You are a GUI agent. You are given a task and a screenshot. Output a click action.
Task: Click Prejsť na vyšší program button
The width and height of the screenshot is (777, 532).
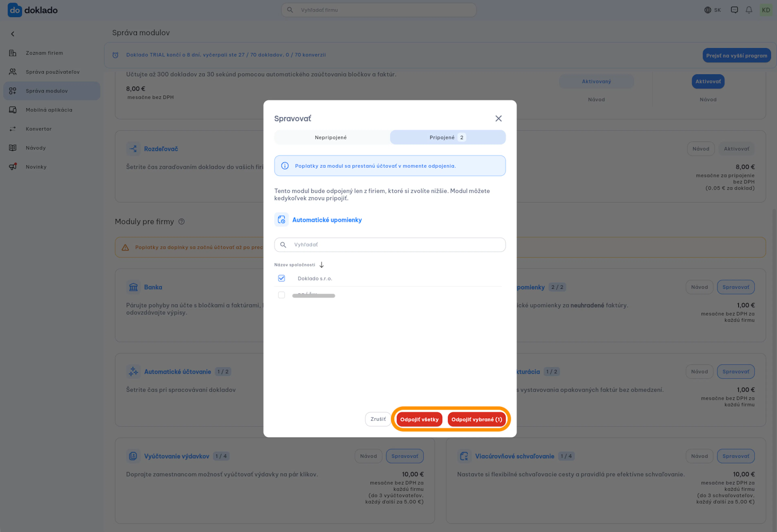pos(737,55)
